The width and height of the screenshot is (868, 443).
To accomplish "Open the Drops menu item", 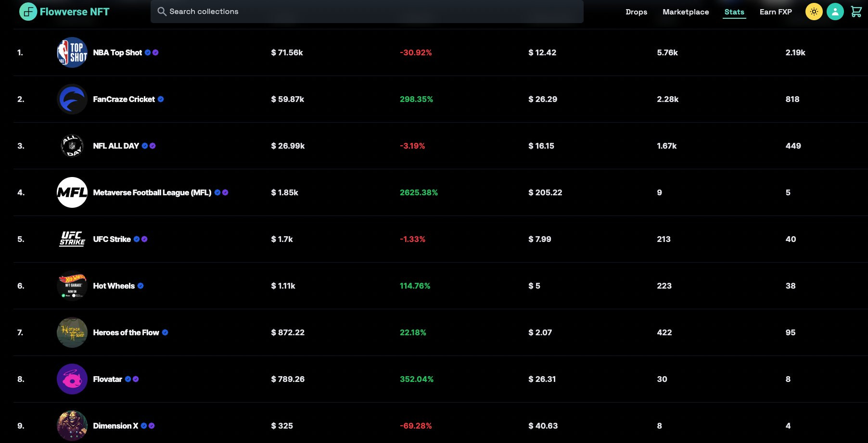I will tap(636, 12).
